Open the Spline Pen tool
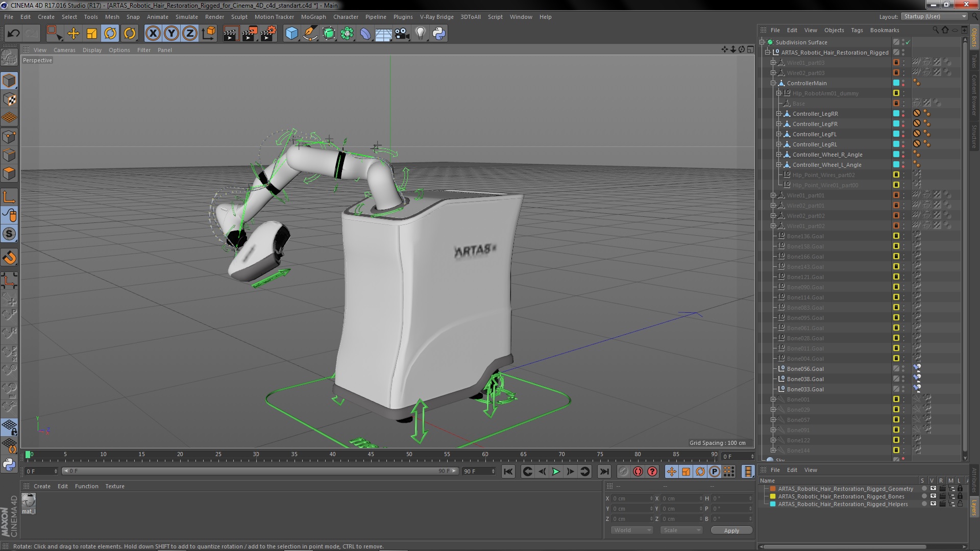This screenshot has width=980, height=551. click(x=310, y=34)
